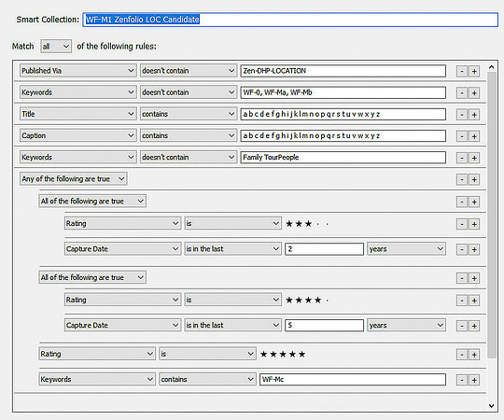Viewport: 504px width, 420px height.
Task: Add rule to Any of the following group
Action: pos(474,179)
